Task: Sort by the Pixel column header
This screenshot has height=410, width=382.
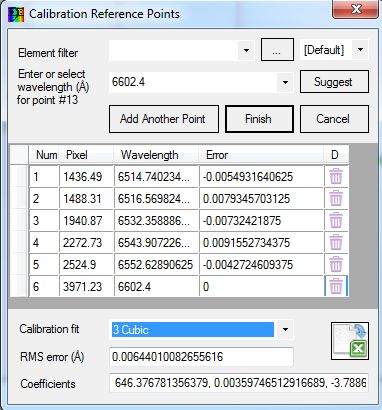Action: (x=87, y=155)
